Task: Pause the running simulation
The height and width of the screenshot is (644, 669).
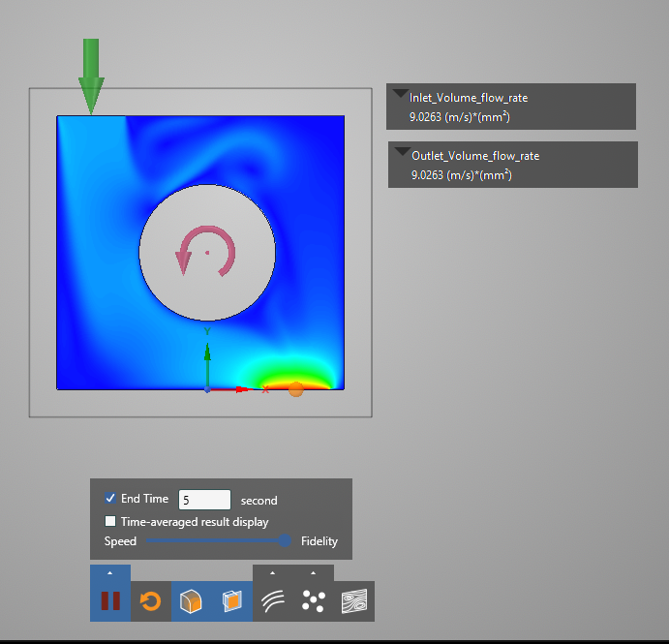Action: coord(110,600)
